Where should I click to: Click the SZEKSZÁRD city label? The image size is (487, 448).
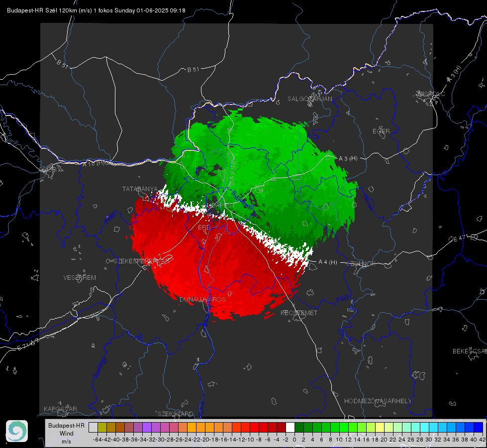[176, 414]
